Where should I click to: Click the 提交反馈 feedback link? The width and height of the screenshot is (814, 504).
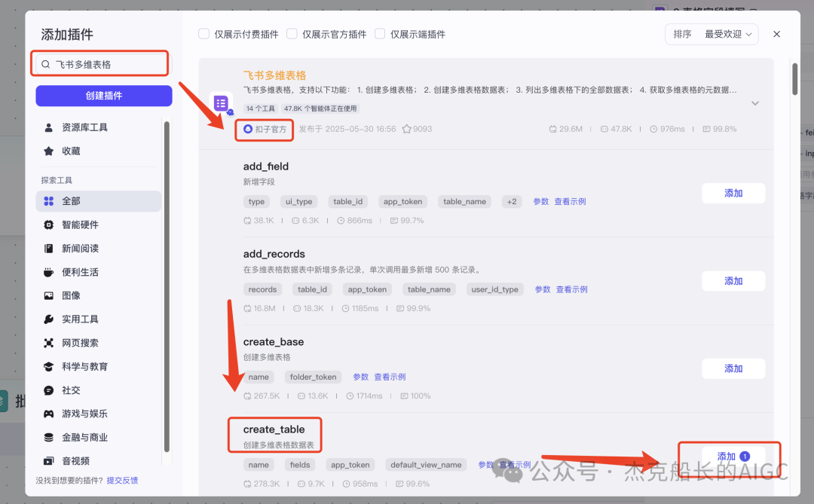(x=123, y=481)
